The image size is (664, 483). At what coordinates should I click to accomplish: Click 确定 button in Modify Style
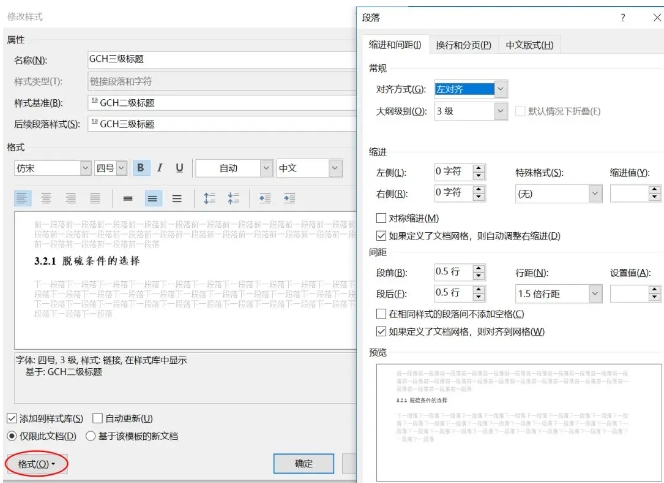tap(304, 464)
